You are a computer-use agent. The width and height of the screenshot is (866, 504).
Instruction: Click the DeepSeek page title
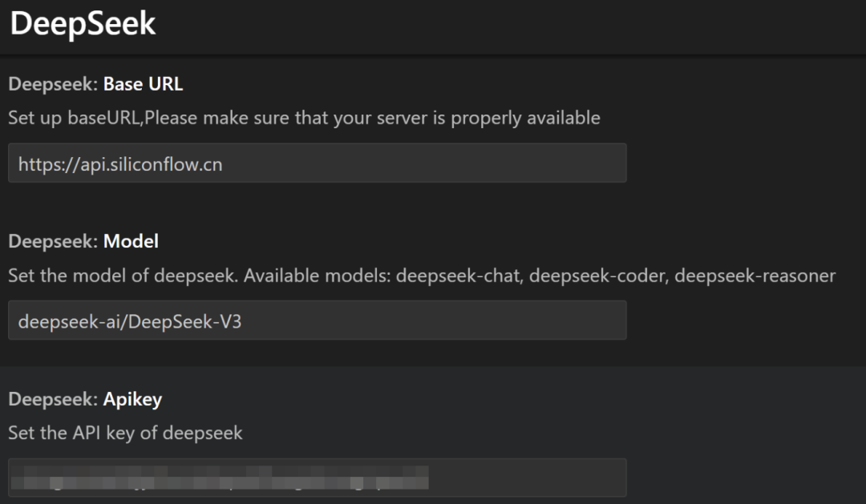(x=84, y=23)
